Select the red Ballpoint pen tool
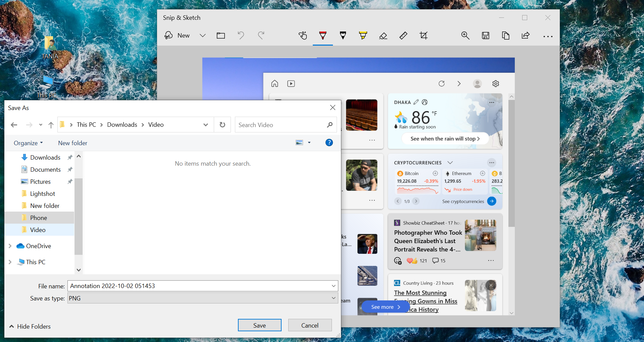 click(x=323, y=36)
